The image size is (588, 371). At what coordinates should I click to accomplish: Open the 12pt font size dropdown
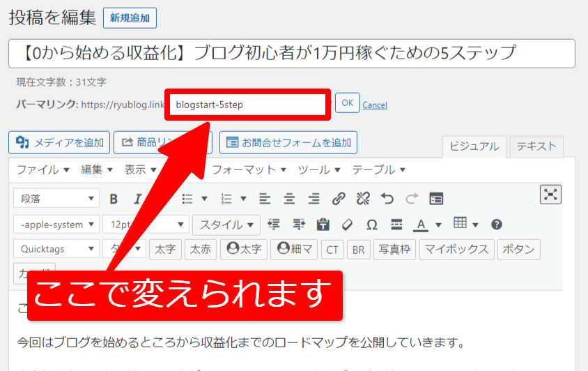(x=146, y=225)
